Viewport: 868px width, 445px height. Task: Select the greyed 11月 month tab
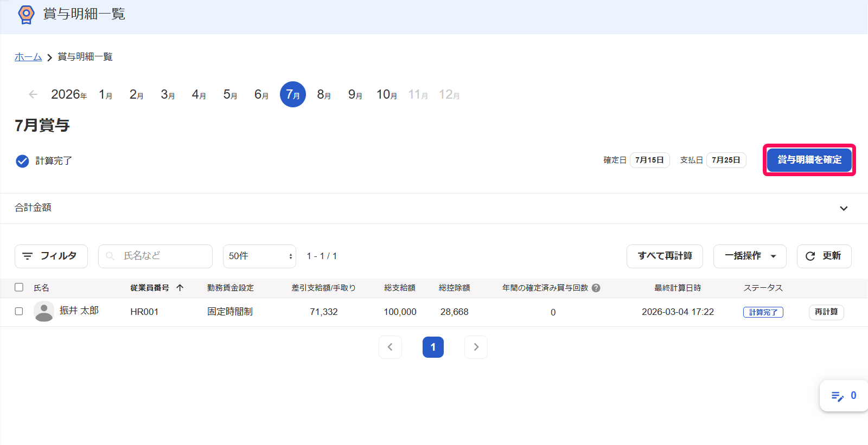click(418, 94)
